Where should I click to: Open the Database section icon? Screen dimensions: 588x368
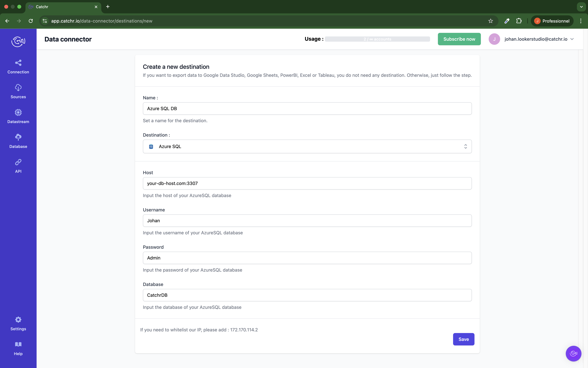18,137
